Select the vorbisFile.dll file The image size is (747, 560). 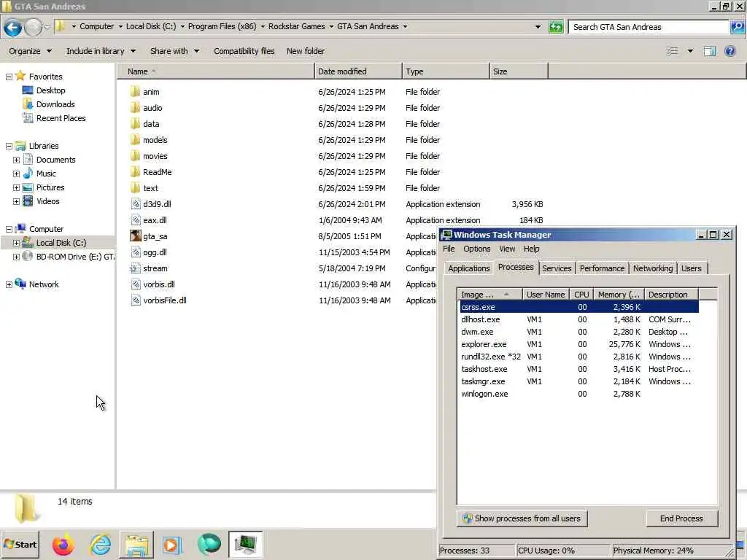coord(164,300)
